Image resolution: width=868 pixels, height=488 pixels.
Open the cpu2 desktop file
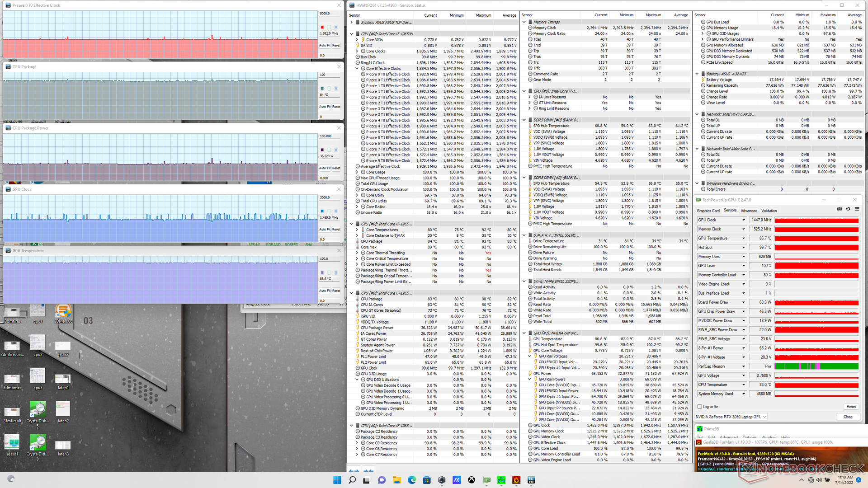pyautogui.click(x=38, y=346)
